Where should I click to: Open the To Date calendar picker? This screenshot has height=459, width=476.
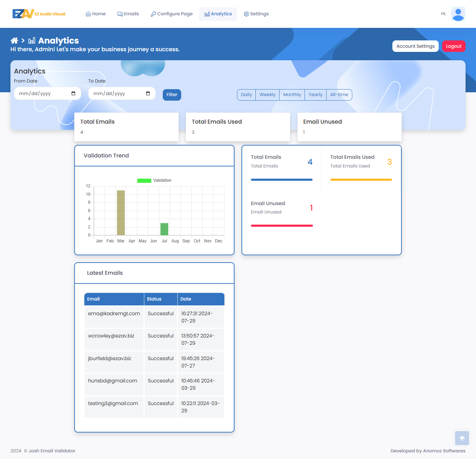[x=148, y=93]
